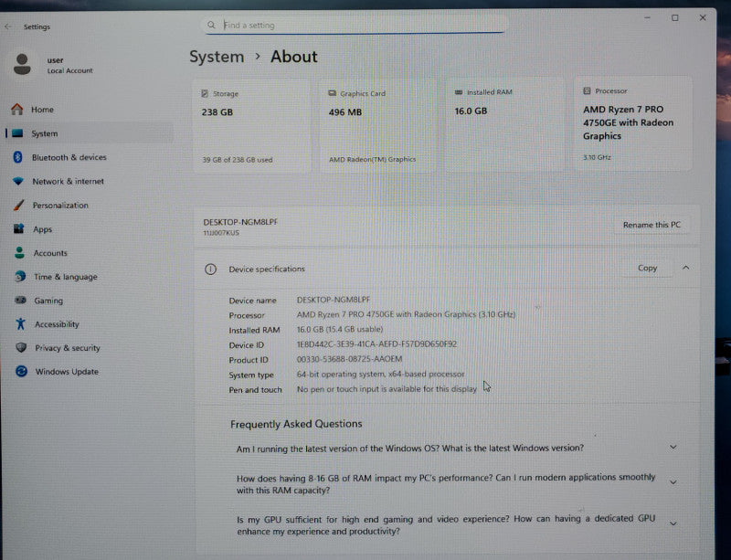Open the Processor AMD Ryzen card

tap(633, 123)
